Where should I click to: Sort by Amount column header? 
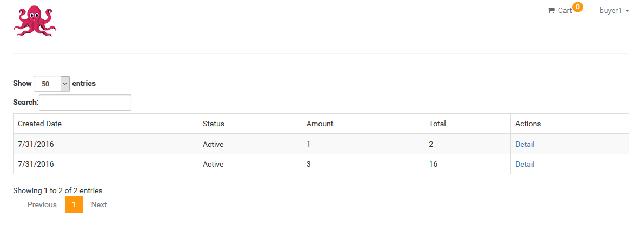pyautogui.click(x=320, y=124)
